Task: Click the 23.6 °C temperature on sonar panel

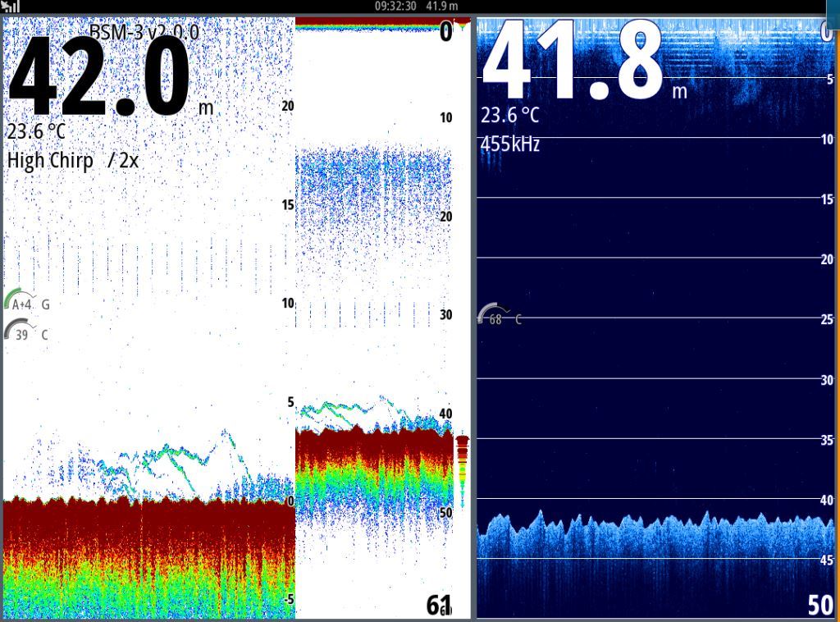Action: coord(36,131)
